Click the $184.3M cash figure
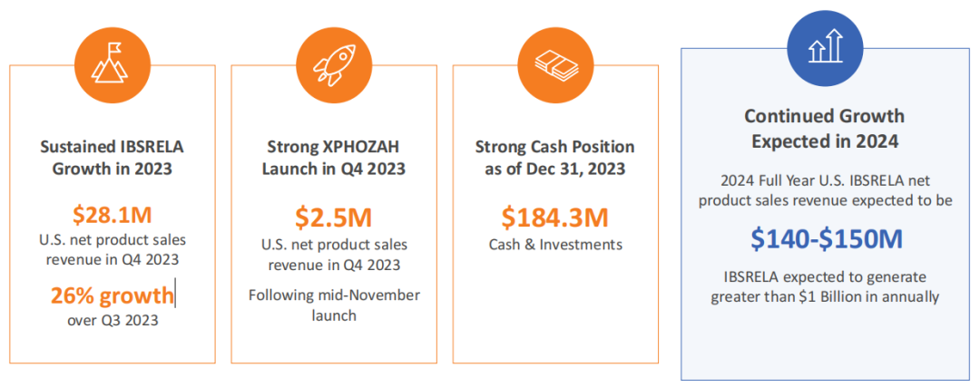The height and width of the screenshot is (387, 980). tap(555, 217)
